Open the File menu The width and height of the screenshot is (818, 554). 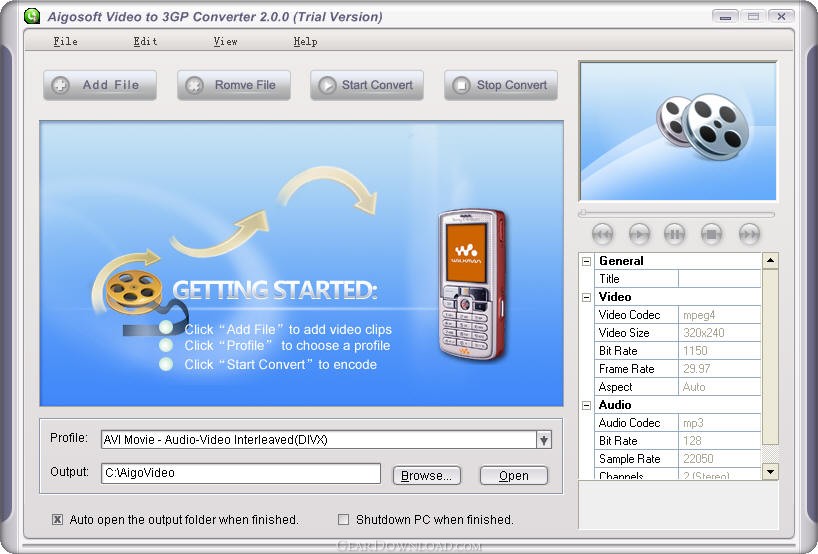pyautogui.click(x=65, y=41)
